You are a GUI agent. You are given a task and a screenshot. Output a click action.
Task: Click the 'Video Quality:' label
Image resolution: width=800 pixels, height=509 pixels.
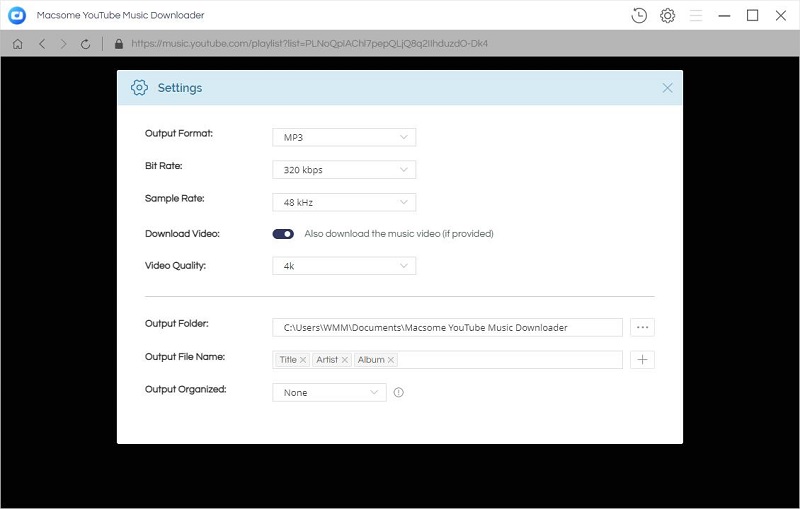pos(175,266)
